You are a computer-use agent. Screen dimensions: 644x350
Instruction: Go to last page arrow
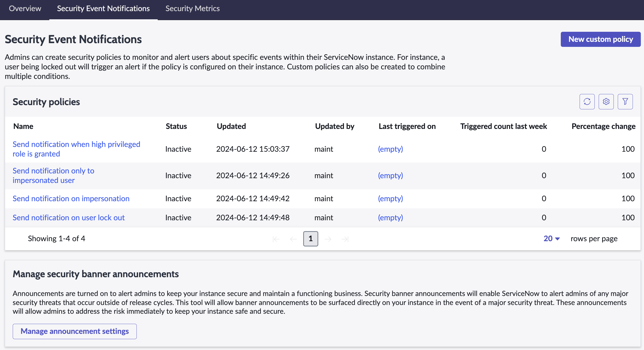click(345, 239)
